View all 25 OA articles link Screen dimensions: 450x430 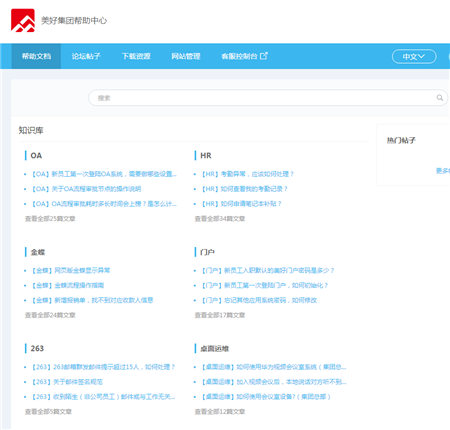pos(50,219)
